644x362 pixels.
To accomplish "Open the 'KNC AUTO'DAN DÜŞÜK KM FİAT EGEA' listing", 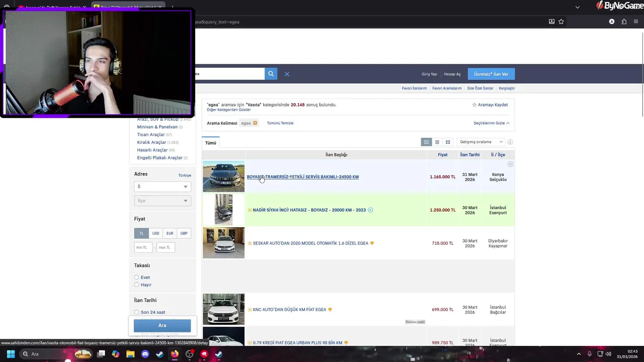I will 289,310.
